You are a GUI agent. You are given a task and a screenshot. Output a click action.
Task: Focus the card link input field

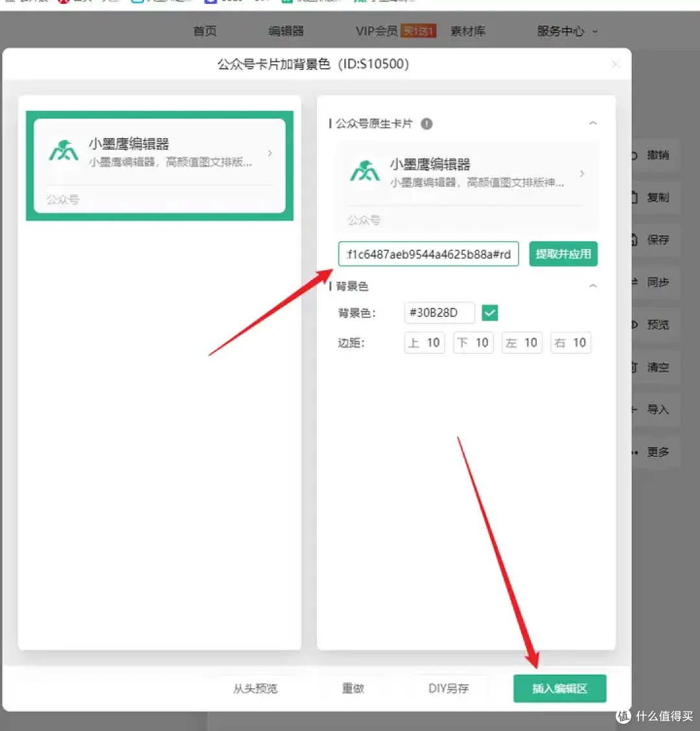click(x=428, y=254)
